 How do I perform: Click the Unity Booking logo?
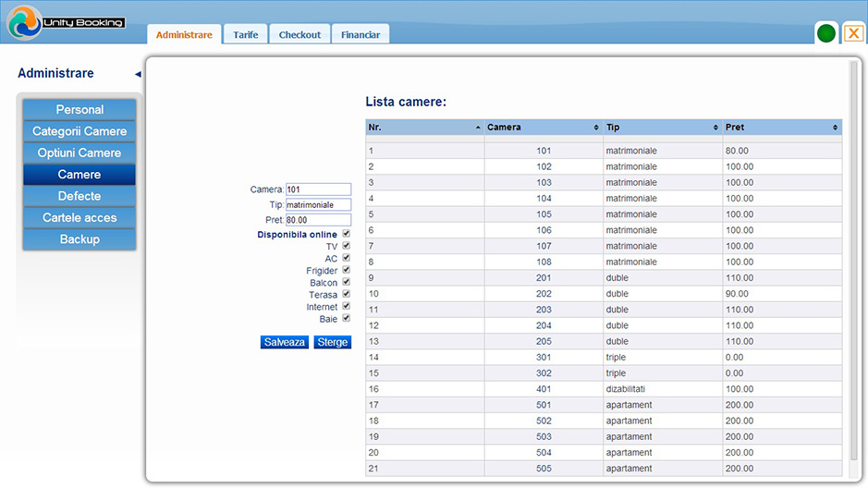click(65, 22)
